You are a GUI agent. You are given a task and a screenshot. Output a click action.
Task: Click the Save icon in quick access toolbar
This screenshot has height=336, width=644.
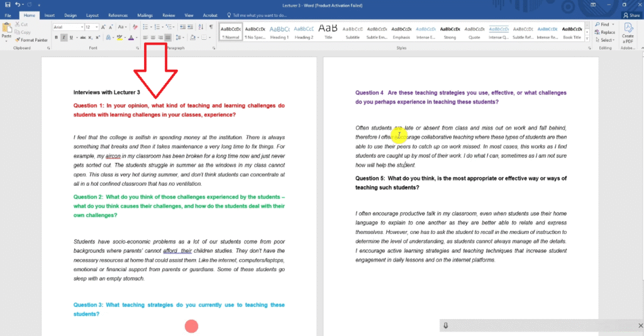8,4
